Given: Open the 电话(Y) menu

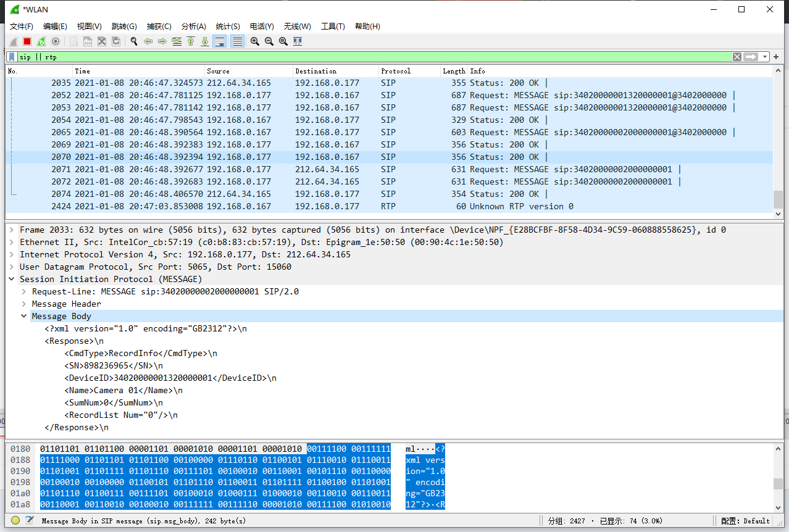Looking at the screenshot, I should click(262, 26).
